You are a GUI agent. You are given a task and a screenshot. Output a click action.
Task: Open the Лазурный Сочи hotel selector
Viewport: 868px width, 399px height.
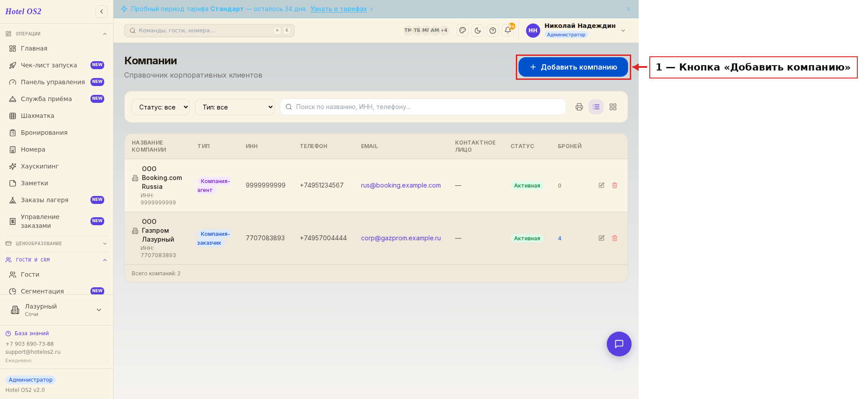coord(56,310)
